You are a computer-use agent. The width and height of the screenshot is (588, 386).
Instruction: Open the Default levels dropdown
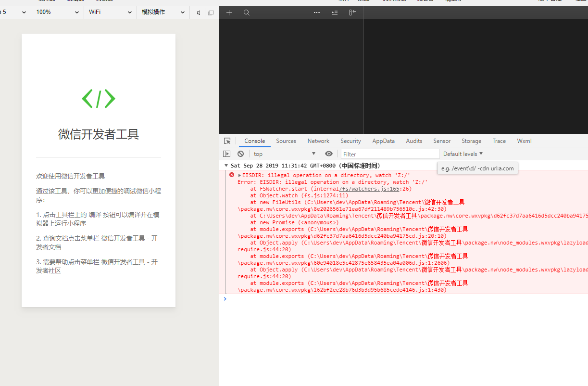(x=463, y=154)
